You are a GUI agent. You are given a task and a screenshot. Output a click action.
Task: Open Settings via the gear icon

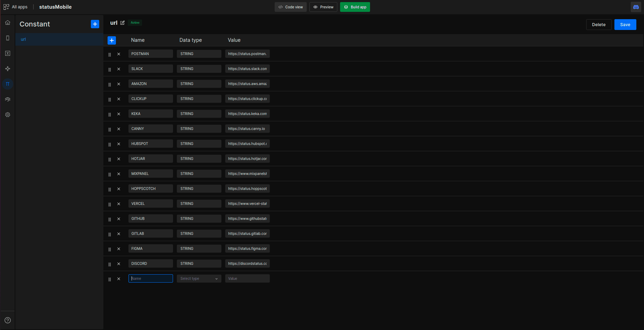8,115
